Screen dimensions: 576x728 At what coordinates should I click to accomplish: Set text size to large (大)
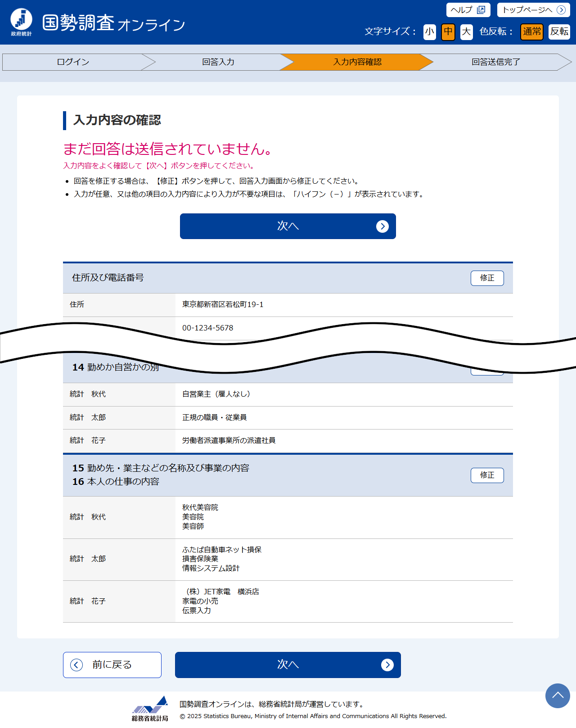466,32
